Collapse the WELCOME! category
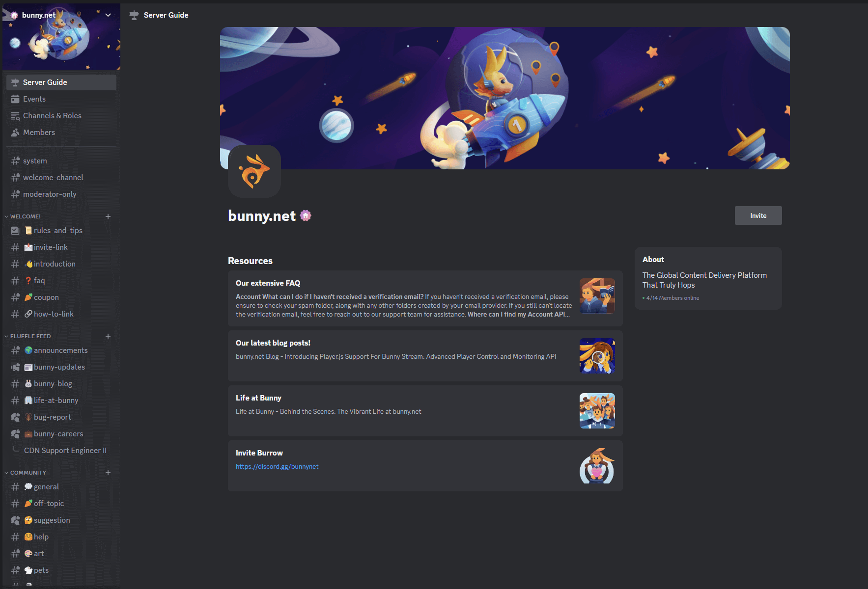This screenshot has height=589, width=868. [x=25, y=216]
